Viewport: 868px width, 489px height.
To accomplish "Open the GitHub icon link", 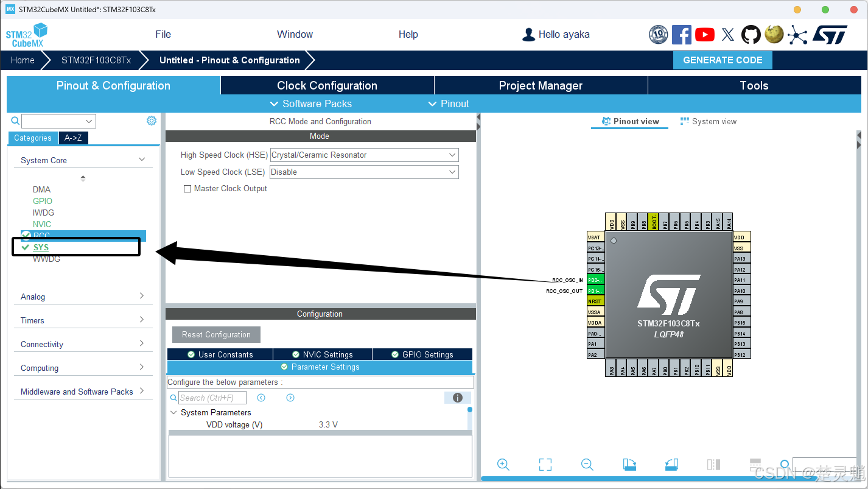I will pyautogui.click(x=751, y=35).
